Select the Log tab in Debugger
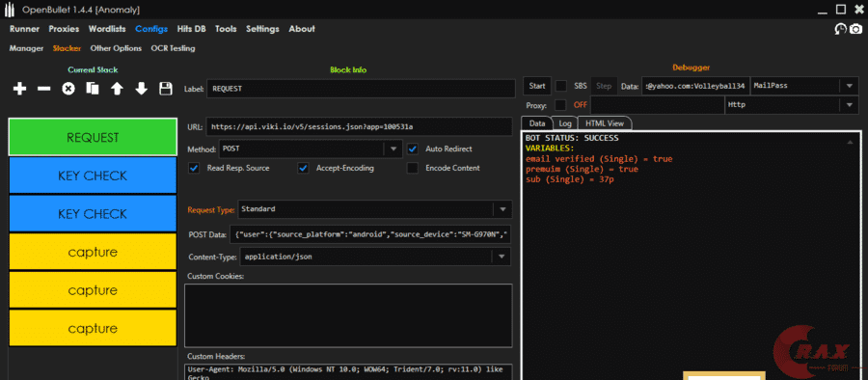This screenshot has height=380, width=868. (564, 123)
